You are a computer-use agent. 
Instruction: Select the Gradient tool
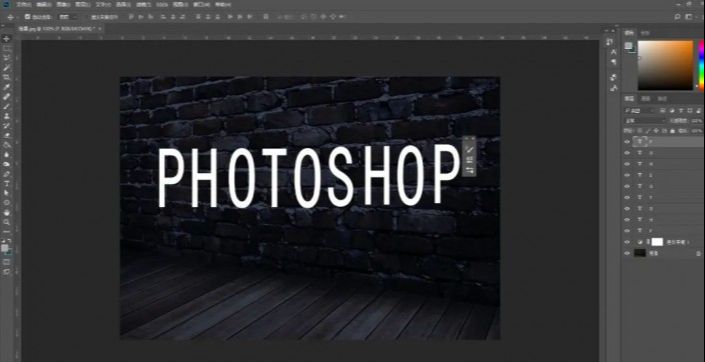click(x=6, y=144)
